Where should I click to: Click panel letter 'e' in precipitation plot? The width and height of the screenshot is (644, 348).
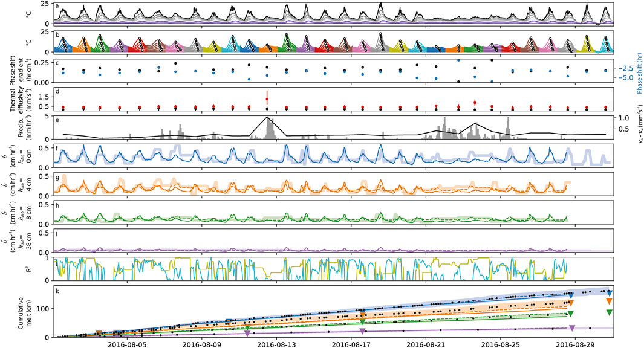pyautogui.click(x=57, y=120)
